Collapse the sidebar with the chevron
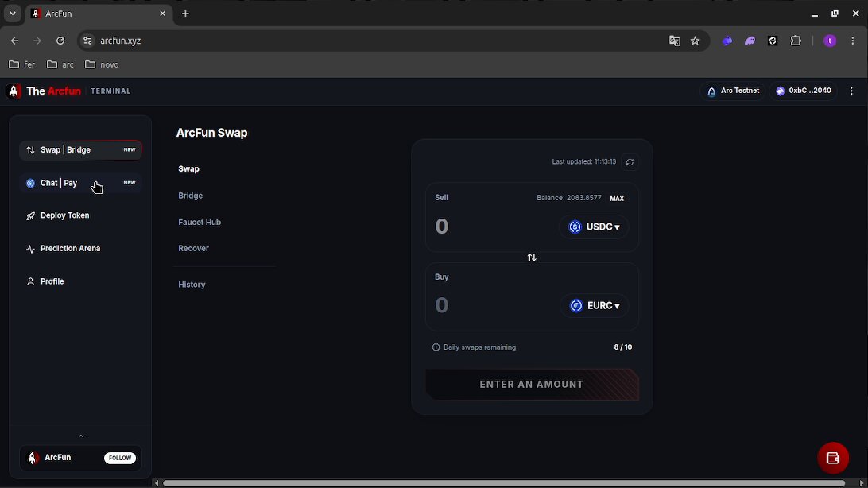 [x=81, y=436]
